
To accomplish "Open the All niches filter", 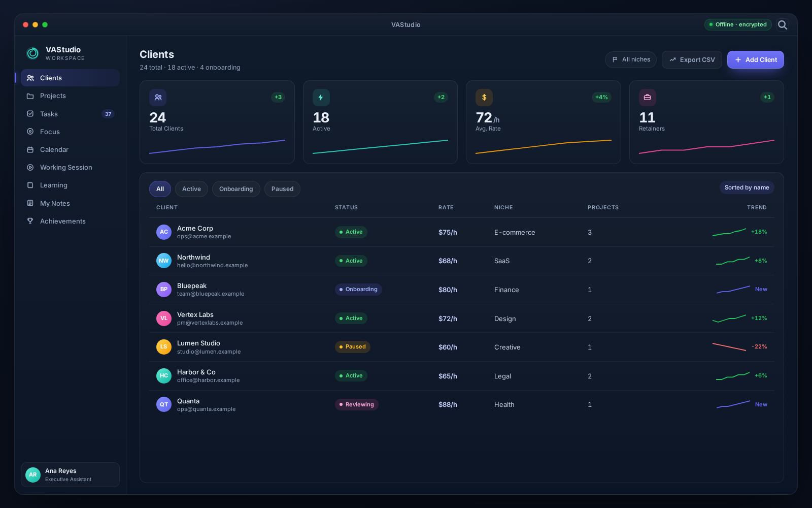I will pyautogui.click(x=631, y=60).
